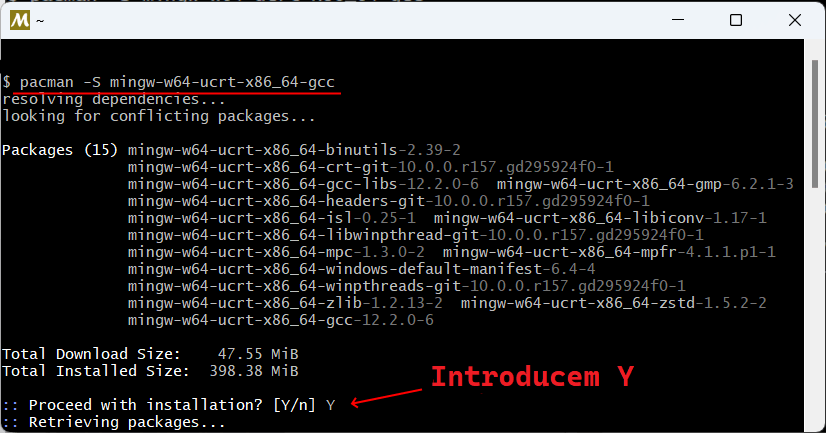Click the Retrieving packages status line

[114, 422]
